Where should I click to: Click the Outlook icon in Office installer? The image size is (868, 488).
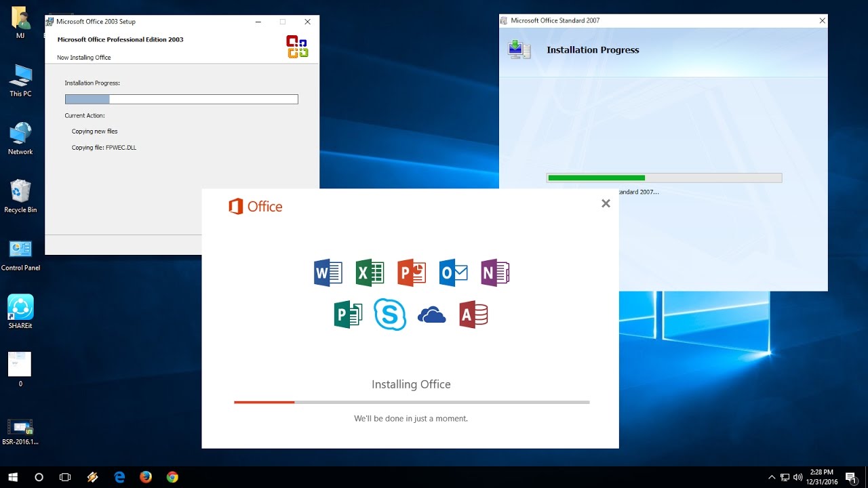(454, 272)
